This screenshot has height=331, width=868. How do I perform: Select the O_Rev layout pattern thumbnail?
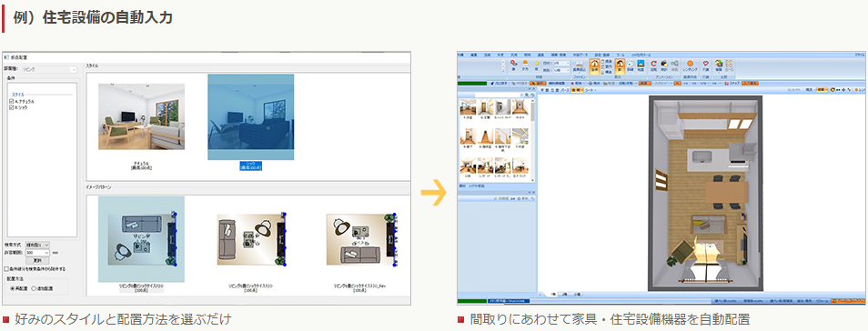click(361, 238)
